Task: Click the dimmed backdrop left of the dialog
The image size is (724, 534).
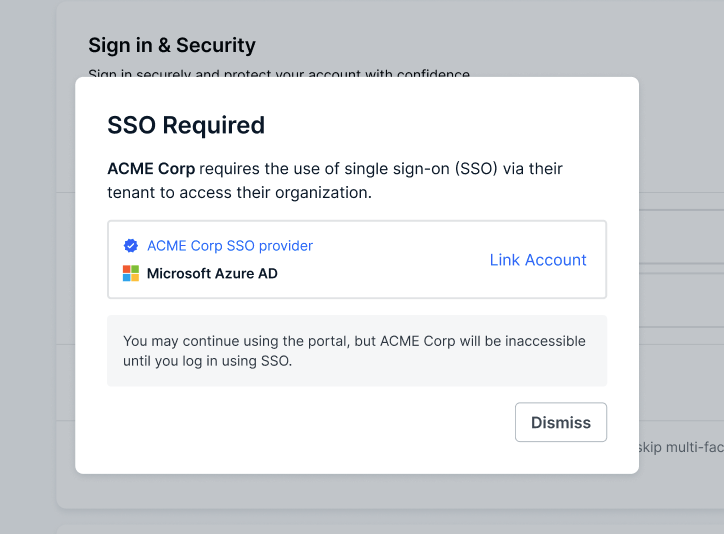Action: point(37,300)
